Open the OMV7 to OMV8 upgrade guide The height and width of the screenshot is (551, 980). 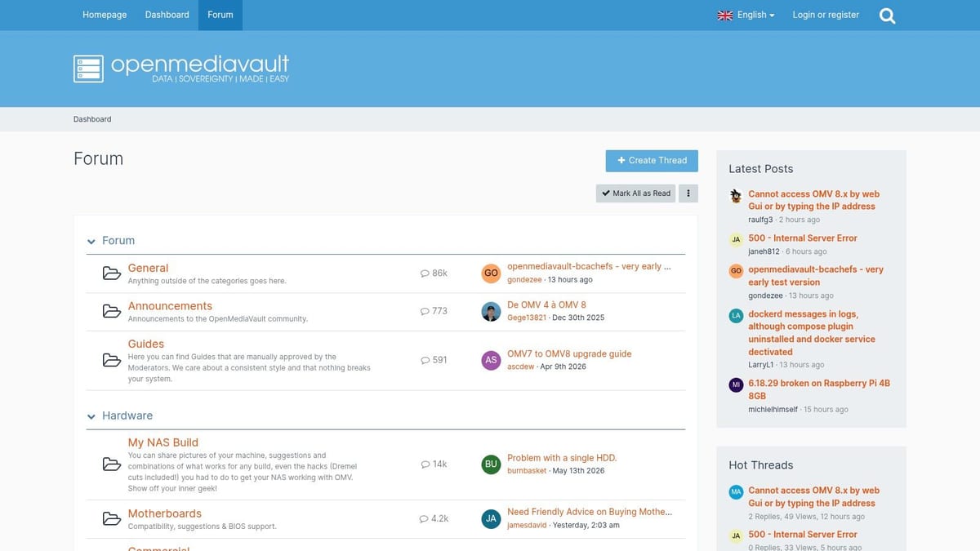click(x=569, y=353)
